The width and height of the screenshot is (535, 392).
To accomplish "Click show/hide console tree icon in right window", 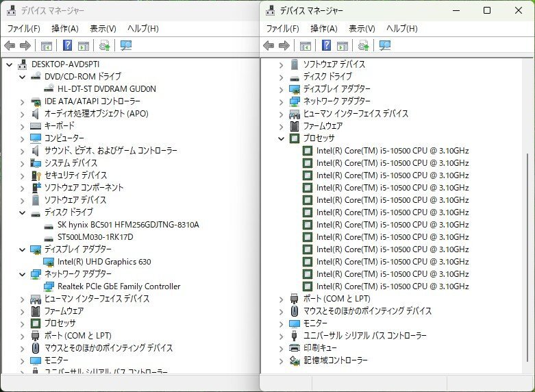I will [306, 45].
